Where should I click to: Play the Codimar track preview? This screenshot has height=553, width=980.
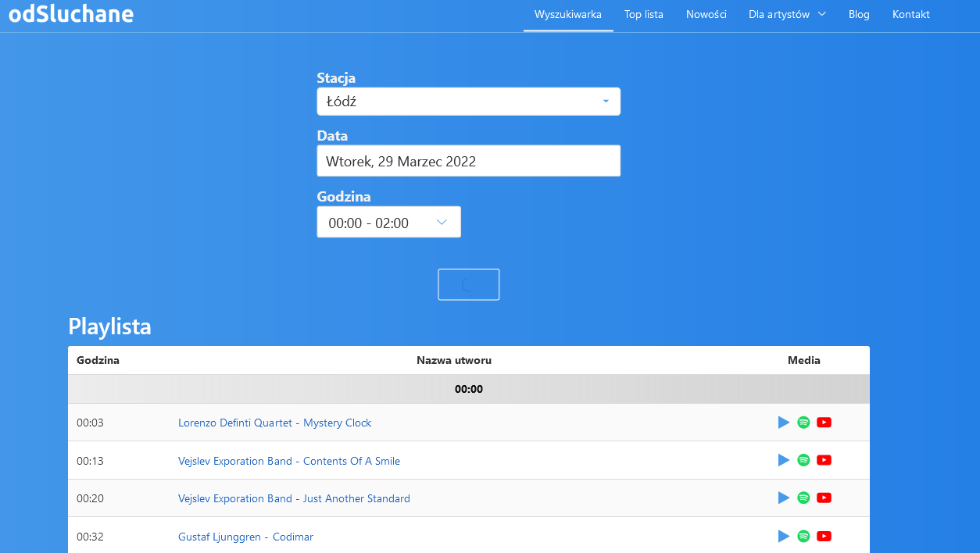coord(784,536)
